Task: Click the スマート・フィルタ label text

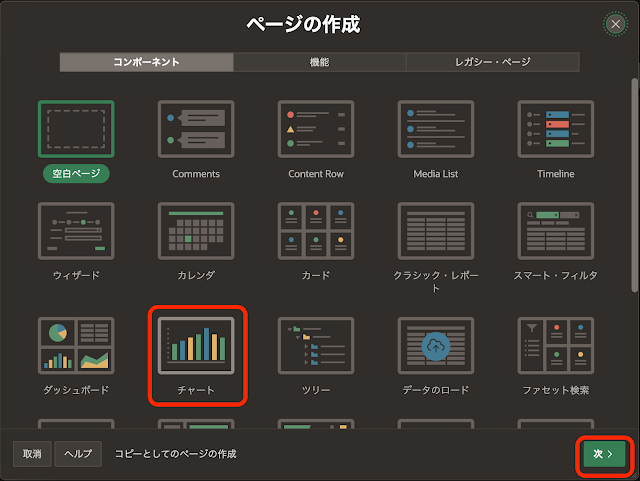Action: coord(556,275)
